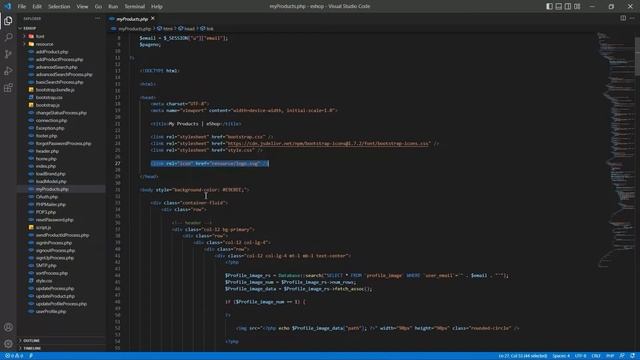Click cursor position status (Ln 27)
Image resolution: width=640 pixels, height=360 pixels.
pos(522,356)
